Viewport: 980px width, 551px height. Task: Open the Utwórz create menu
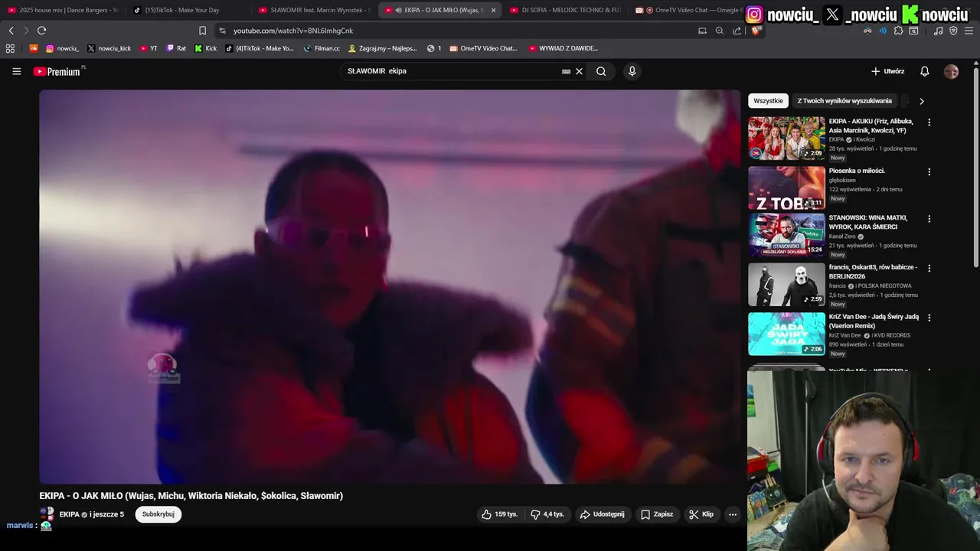(887, 71)
